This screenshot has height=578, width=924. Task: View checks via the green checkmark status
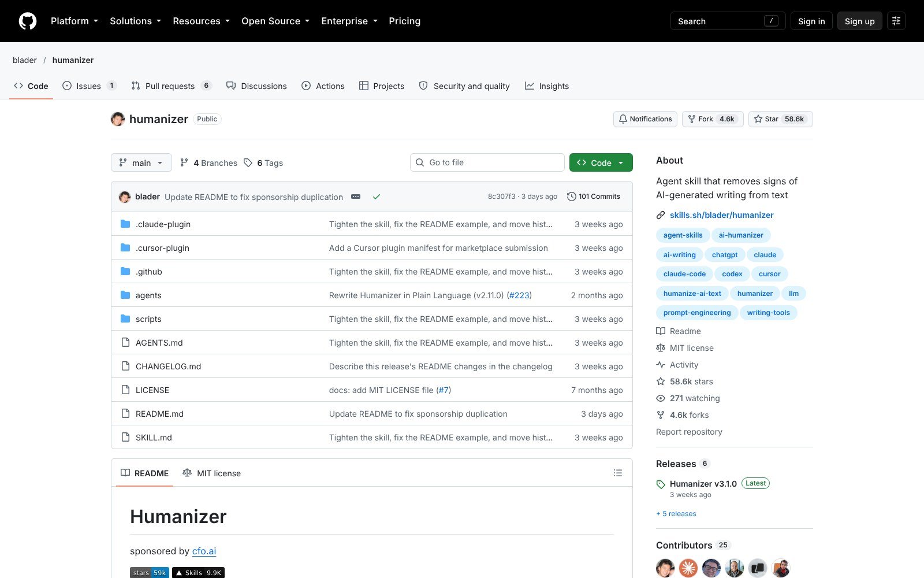pyautogui.click(x=377, y=197)
